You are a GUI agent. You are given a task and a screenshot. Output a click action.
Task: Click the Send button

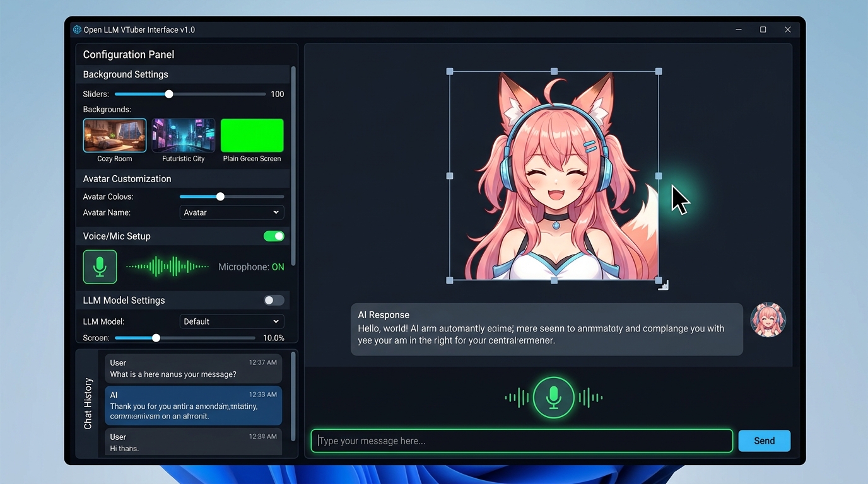pos(764,441)
